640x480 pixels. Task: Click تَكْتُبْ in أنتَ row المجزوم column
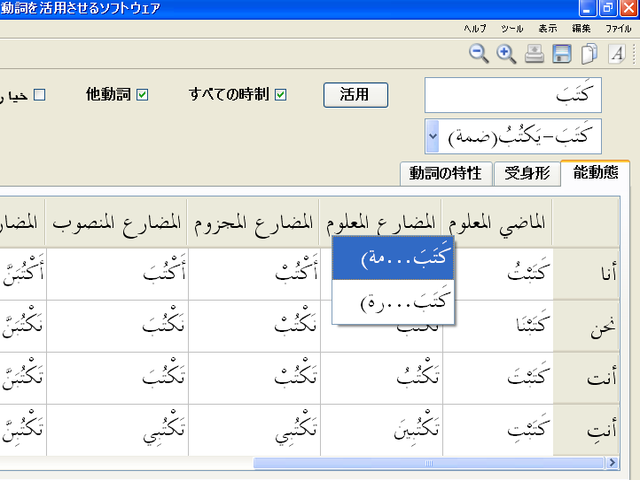pos(255,378)
